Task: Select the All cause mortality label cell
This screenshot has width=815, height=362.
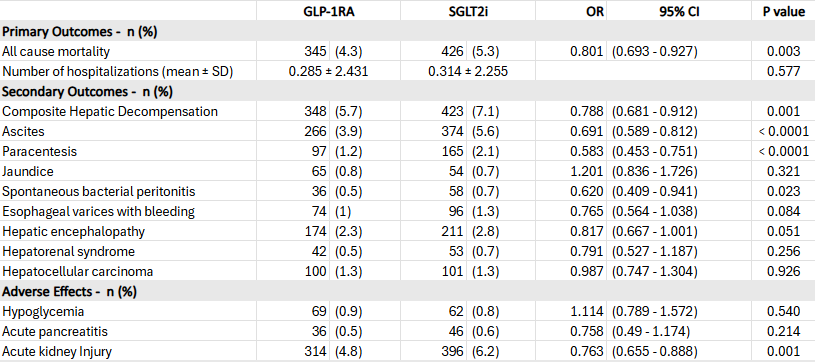Action: [x=128, y=51]
